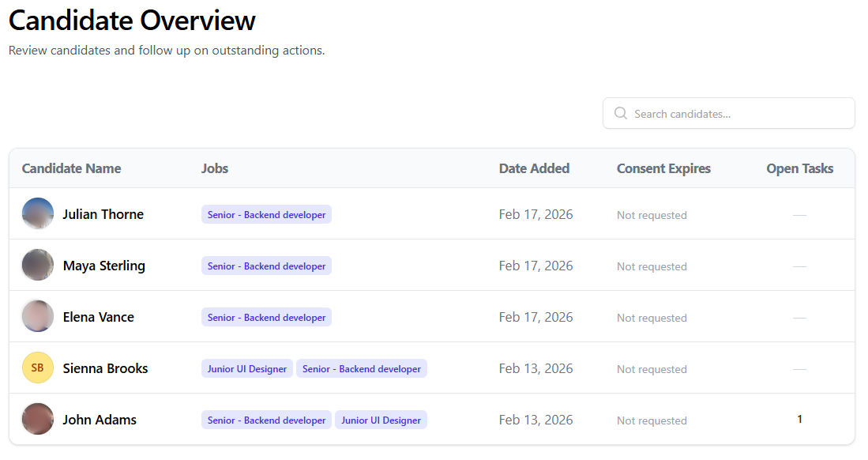Click Julian Thorne's Feb 17, 2026 date
The image size is (868, 460).
pos(535,214)
